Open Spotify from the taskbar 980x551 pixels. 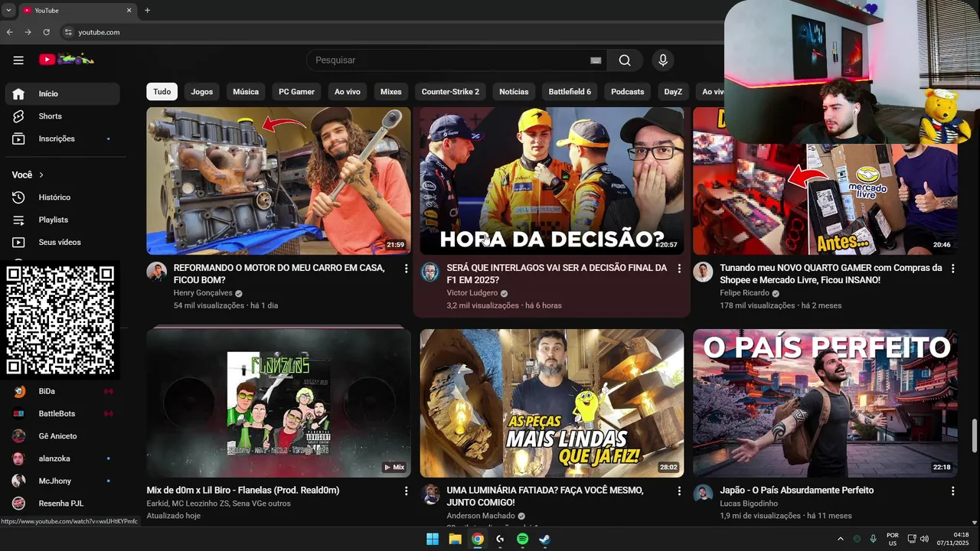click(x=522, y=539)
